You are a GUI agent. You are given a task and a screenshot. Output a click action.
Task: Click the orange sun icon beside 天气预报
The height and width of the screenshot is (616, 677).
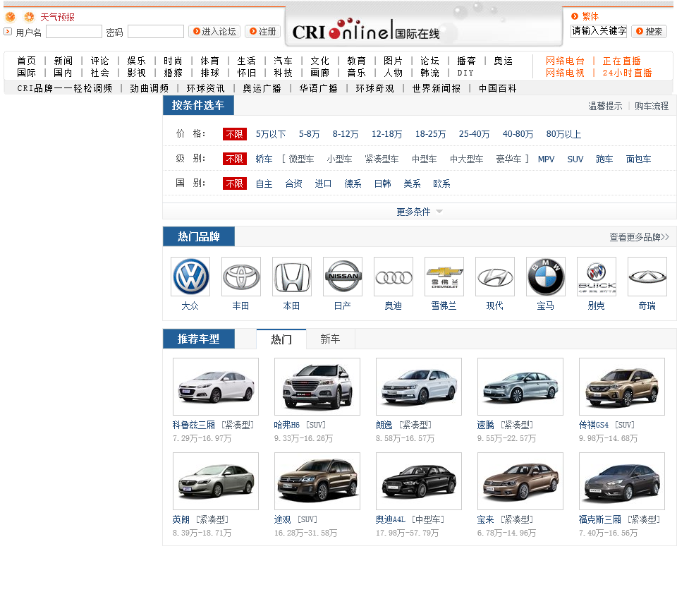tap(29, 17)
